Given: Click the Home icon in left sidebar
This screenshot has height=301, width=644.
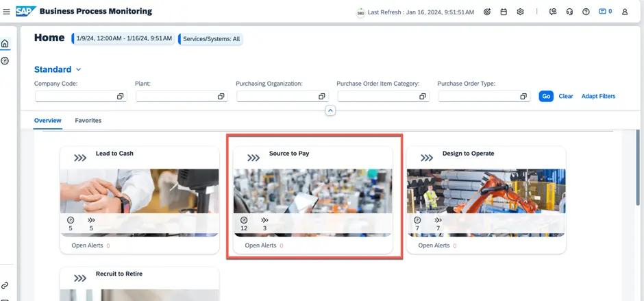Looking at the screenshot, I should pos(5,44).
